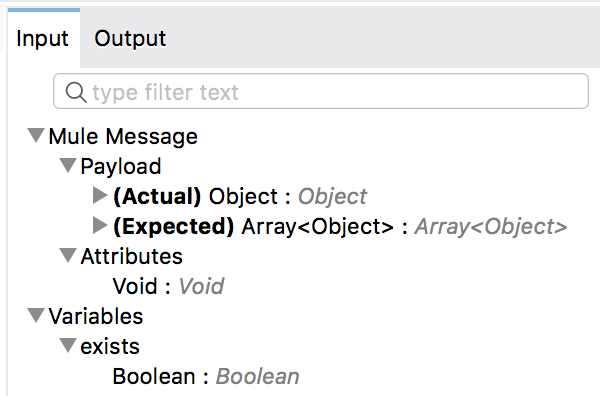600x396 pixels.
Task: Select the exists variable item
Action: tap(110, 346)
